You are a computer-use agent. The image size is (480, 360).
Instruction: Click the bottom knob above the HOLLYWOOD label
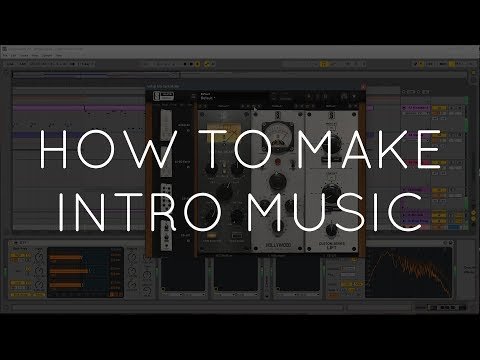pos(277,225)
